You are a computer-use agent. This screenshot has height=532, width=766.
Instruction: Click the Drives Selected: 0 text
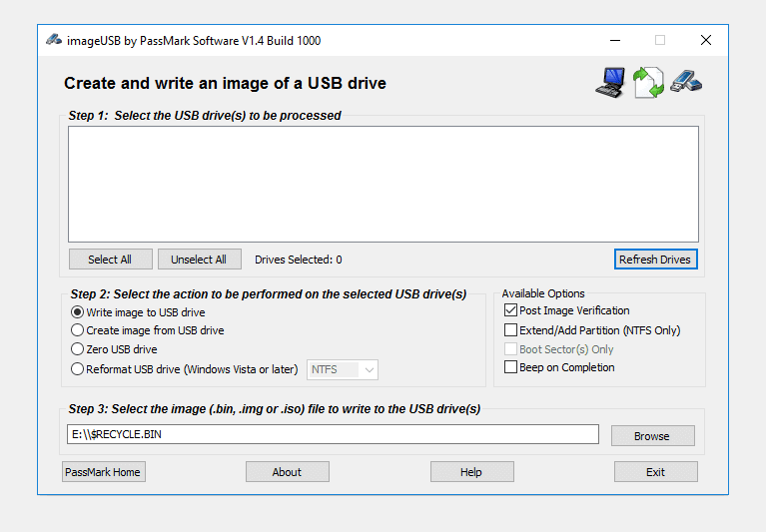[x=298, y=260]
